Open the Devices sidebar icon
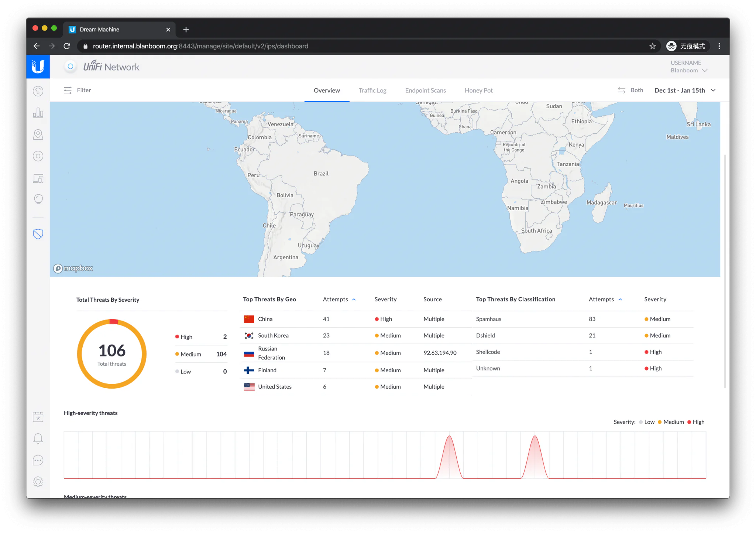The image size is (756, 533). click(38, 156)
